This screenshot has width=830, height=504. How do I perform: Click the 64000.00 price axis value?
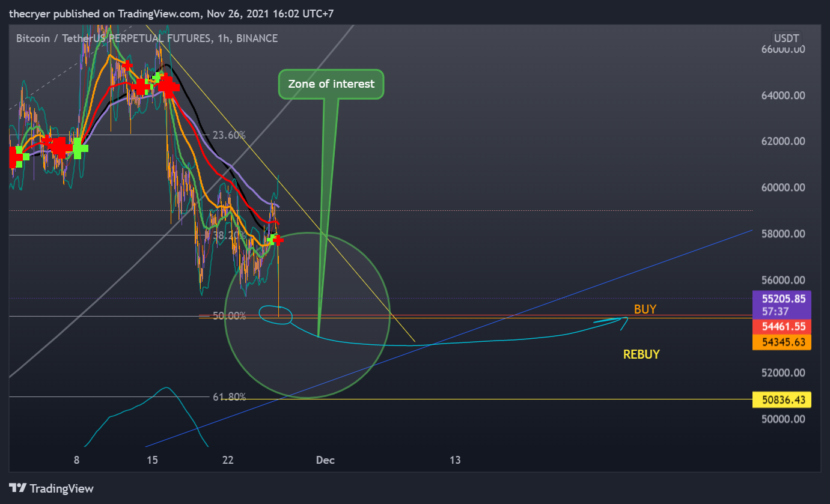click(x=783, y=96)
